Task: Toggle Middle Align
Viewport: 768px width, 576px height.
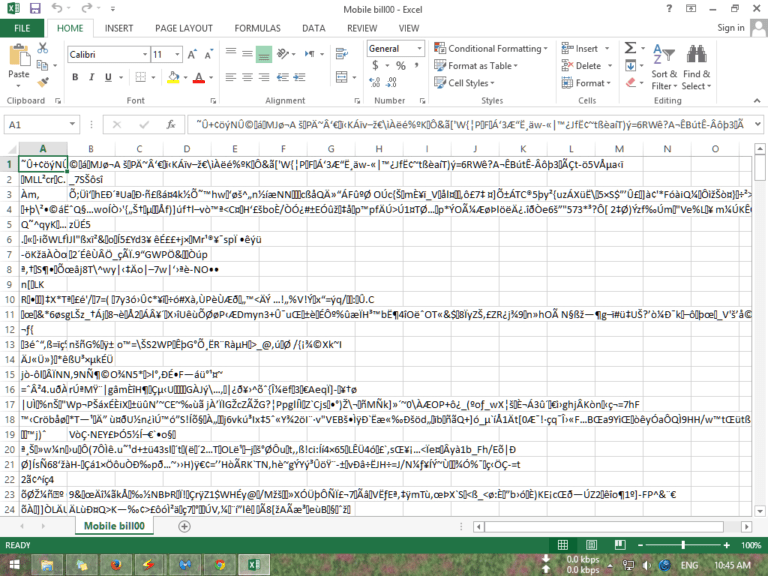Action: click(247, 53)
